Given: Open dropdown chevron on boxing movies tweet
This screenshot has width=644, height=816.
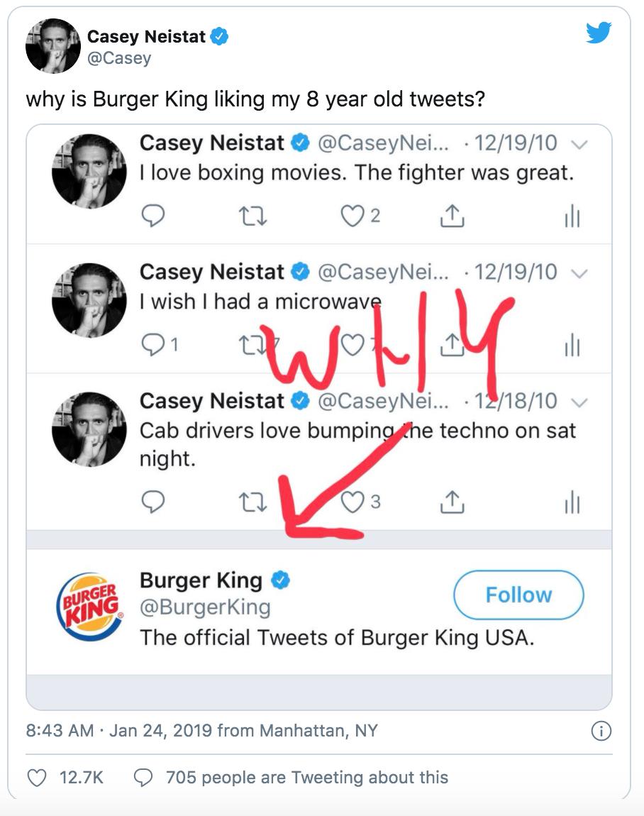Looking at the screenshot, I should tap(579, 144).
